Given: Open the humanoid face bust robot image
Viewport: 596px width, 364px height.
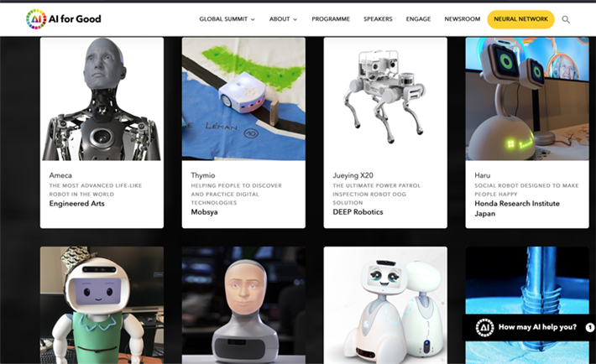Looking at the screenshot, I should coord(243,305).
